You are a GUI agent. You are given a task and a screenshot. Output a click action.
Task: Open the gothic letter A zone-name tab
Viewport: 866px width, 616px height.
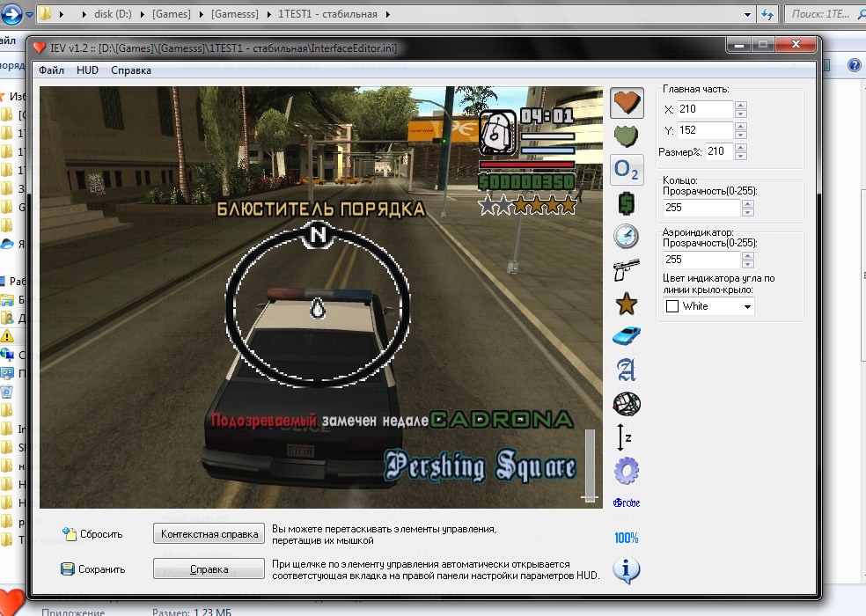point(627,370)
